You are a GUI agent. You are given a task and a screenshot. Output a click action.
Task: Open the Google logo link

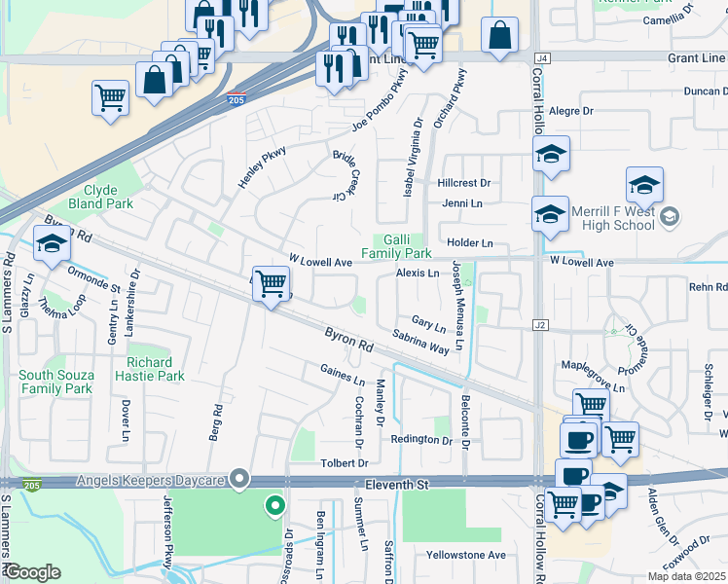(x=33, y=572)
